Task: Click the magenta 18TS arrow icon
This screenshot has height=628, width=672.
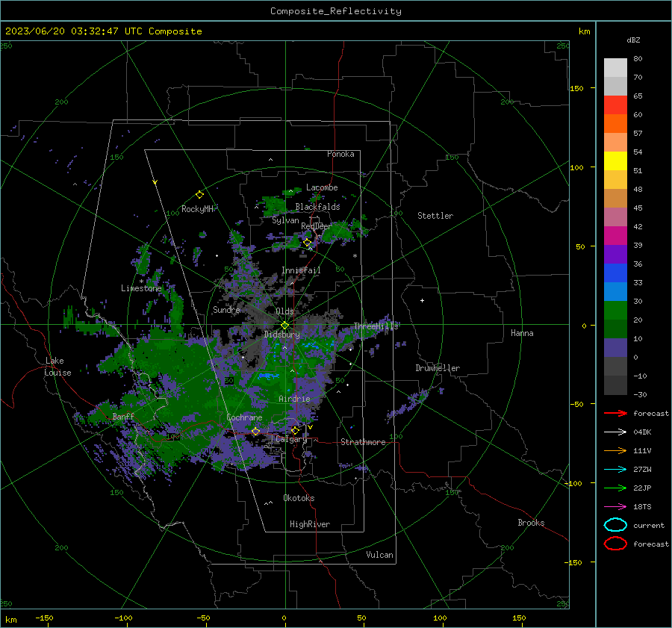Action: (615, 507)
